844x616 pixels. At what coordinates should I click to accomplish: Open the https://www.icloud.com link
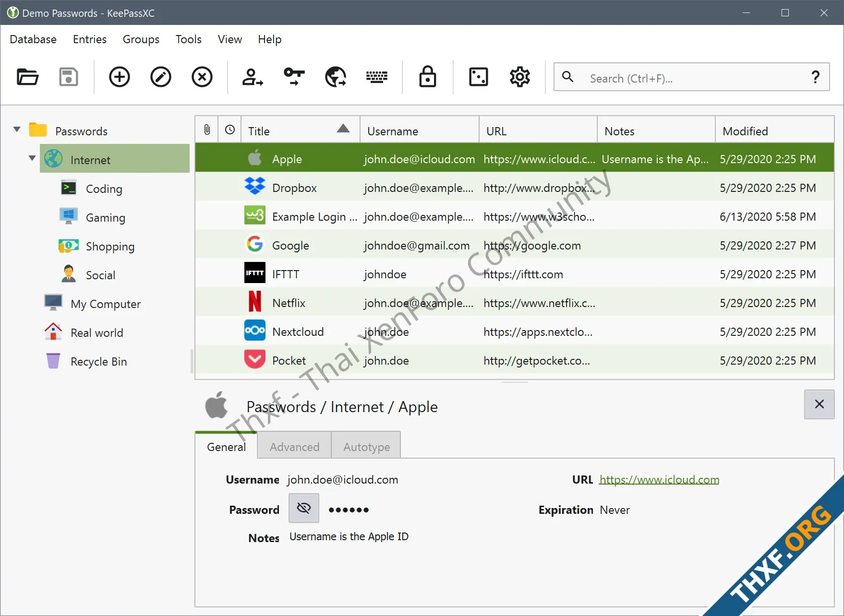[x=659, y=480]
